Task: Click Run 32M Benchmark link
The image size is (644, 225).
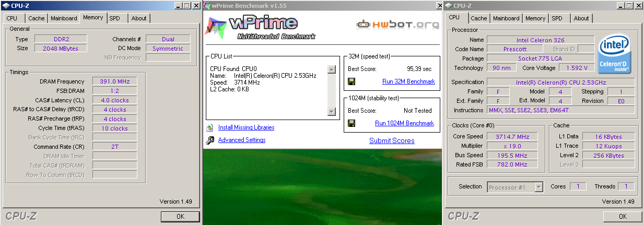Action: [x=408, y=81]
